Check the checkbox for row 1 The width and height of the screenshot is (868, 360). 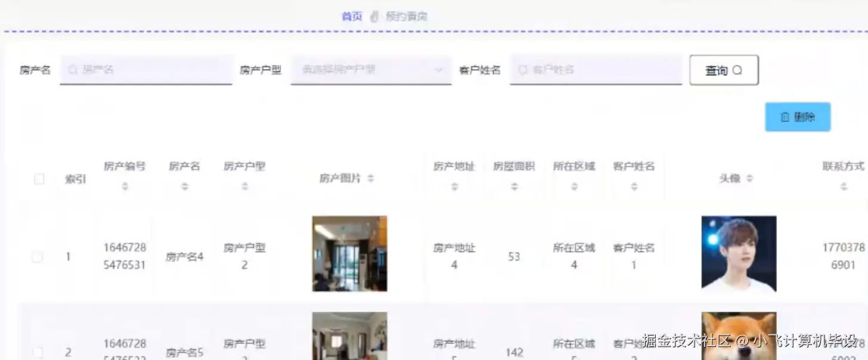coord(38,257)
